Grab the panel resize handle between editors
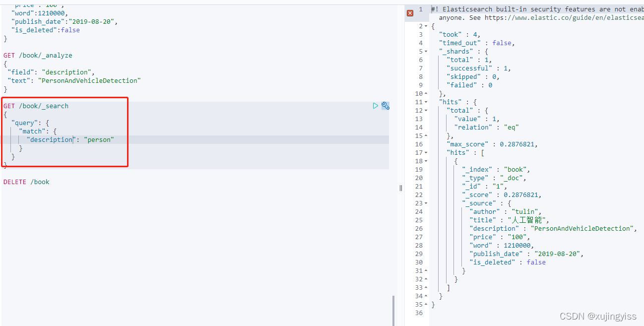644x326 pixels. tap(401, 188)
